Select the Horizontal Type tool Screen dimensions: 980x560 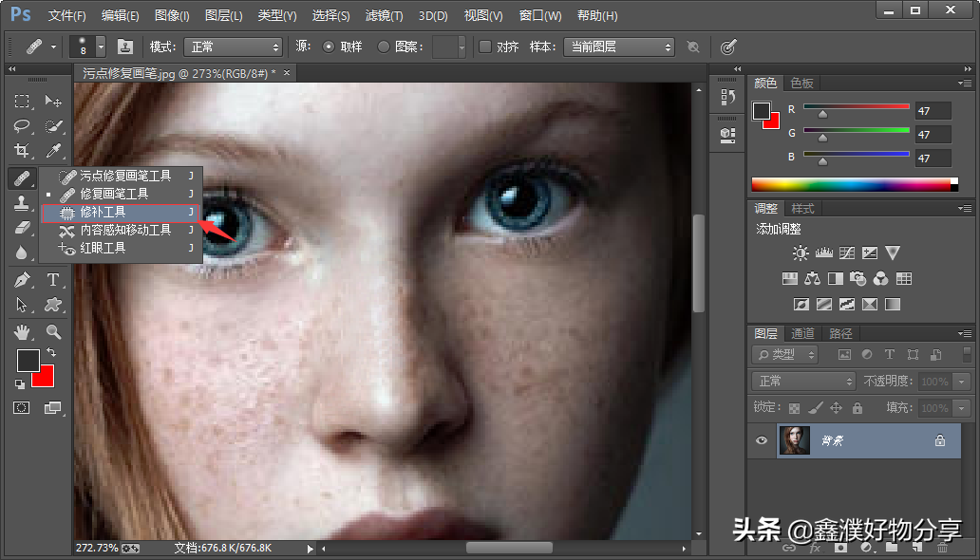tap(53, 279)
